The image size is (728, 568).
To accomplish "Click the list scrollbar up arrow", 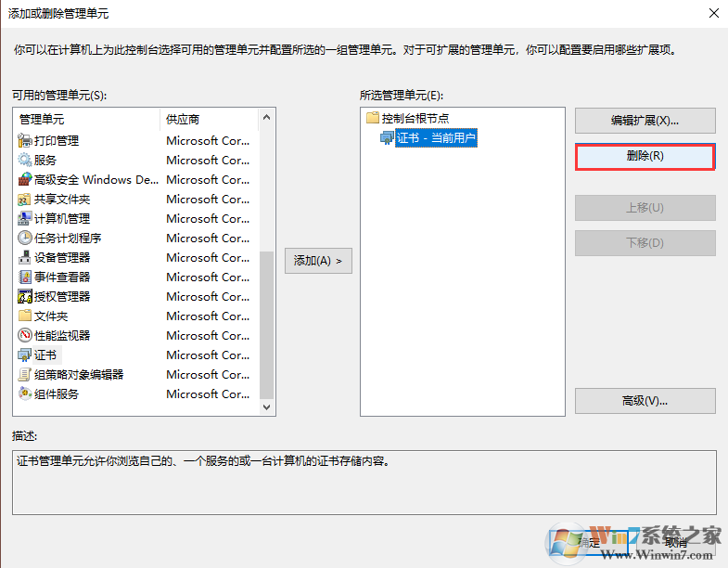I will [266, 117].
